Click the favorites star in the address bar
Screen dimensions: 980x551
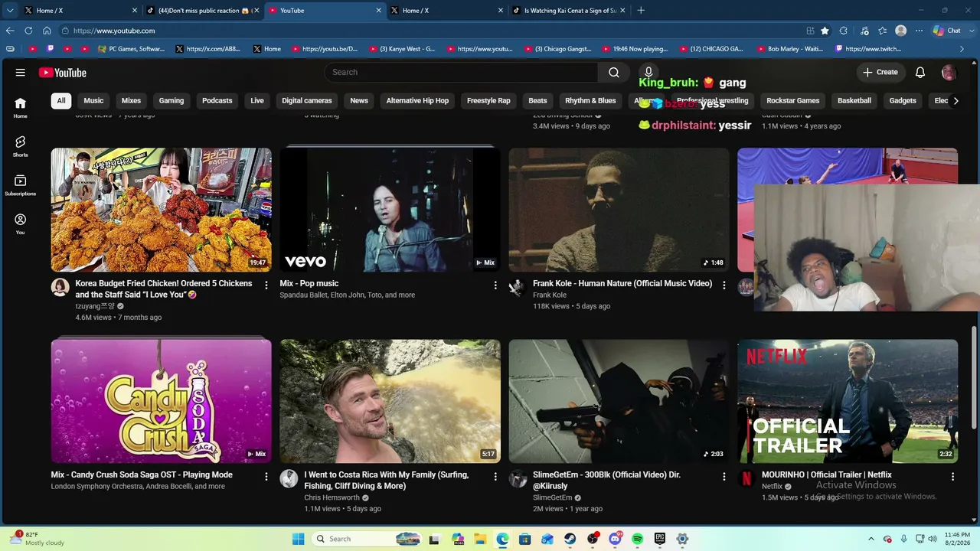click(x=825, y=31)
